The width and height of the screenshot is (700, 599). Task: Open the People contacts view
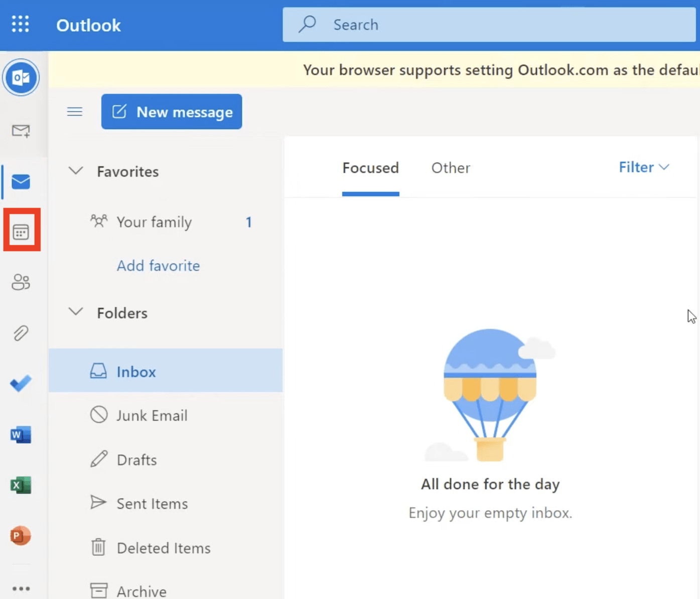pos(21,282)
